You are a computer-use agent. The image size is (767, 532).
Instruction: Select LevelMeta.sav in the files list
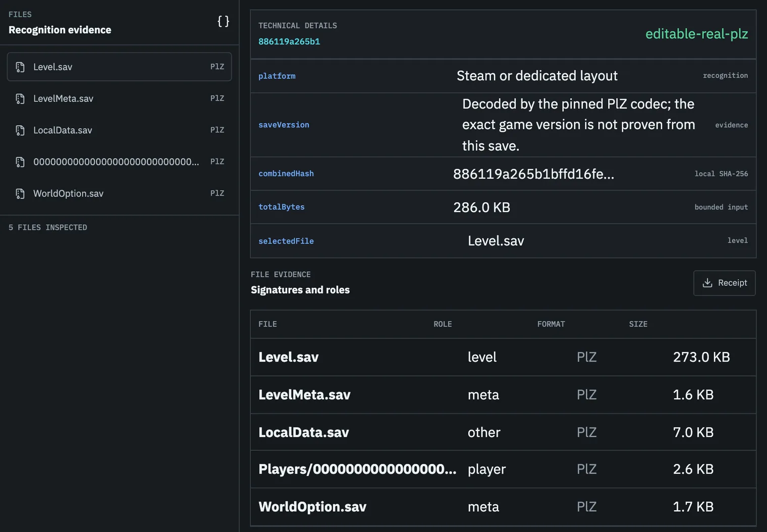120,98
